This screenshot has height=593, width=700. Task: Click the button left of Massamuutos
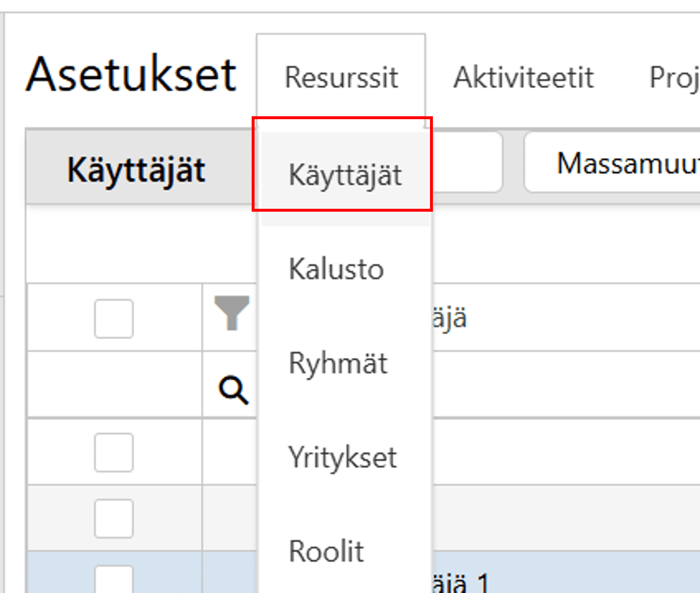click(x=467, y=163)
